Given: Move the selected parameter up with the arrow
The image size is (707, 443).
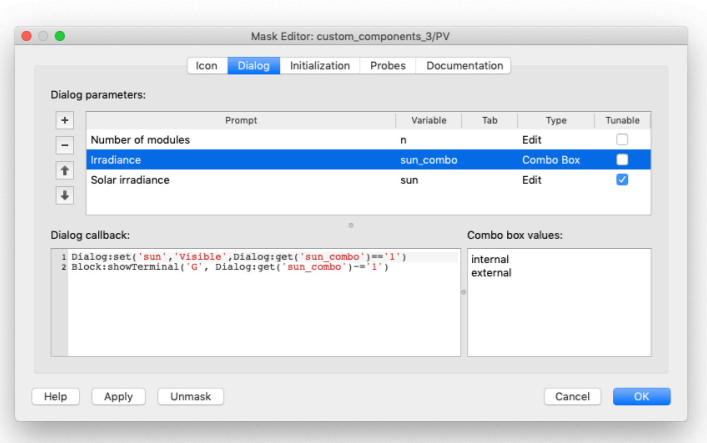Looking at the screenshot, I should tap(65, 170).
